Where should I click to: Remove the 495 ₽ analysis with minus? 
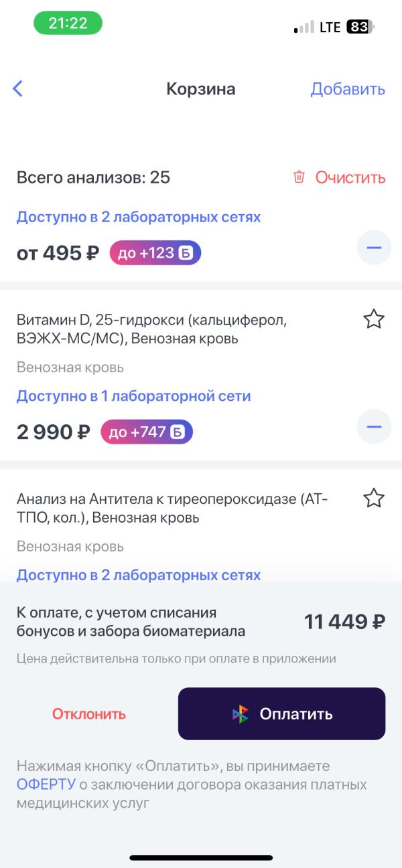pos(373,248)
